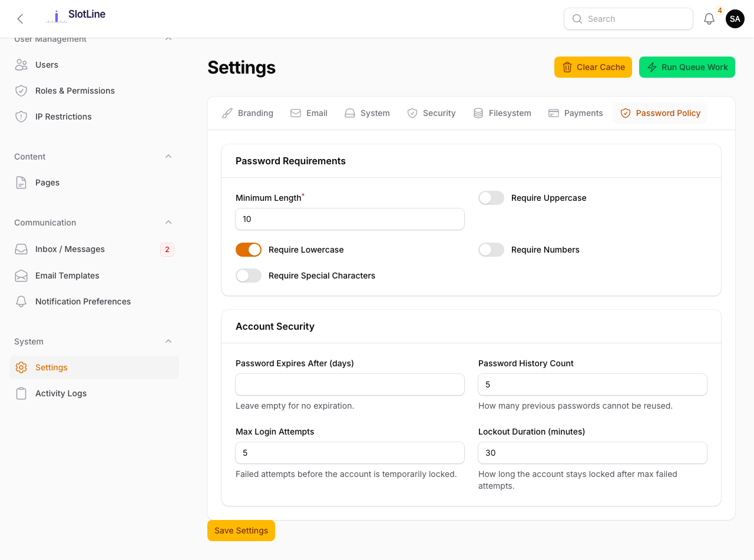Enable Require Uppercase toggle
Viewport: 754px width, 560px height.
(491, 198)
